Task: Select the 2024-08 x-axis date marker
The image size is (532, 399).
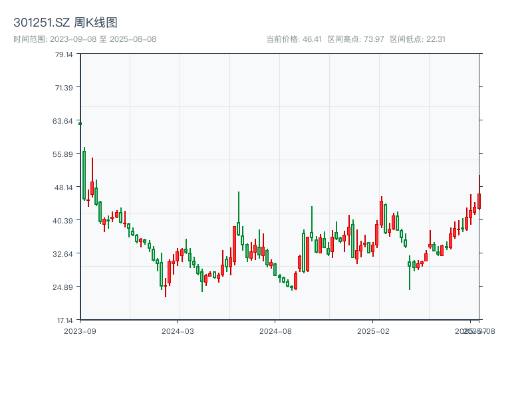Action: [275, 331]
